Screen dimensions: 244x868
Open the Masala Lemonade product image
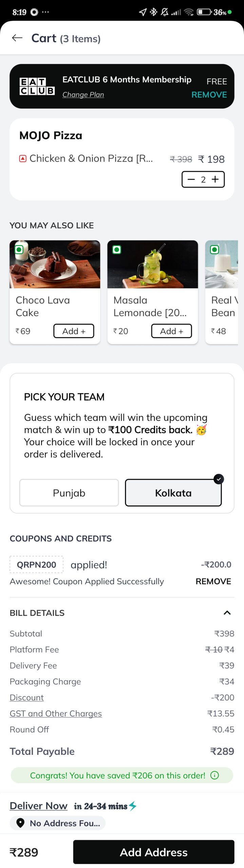pyautogui.click(x=152, y=264)
